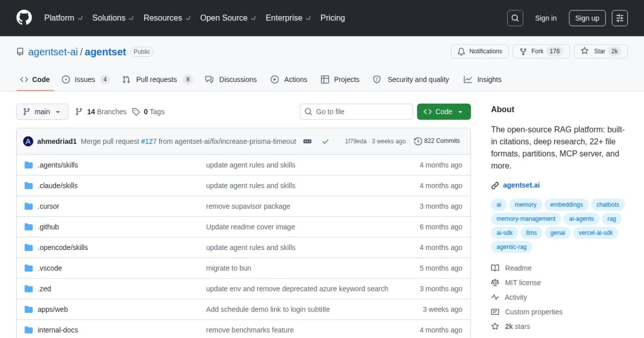Viewport: 644px width, 338px height.
Task: Click the .agents/skills folder icon
Action: 28,165
